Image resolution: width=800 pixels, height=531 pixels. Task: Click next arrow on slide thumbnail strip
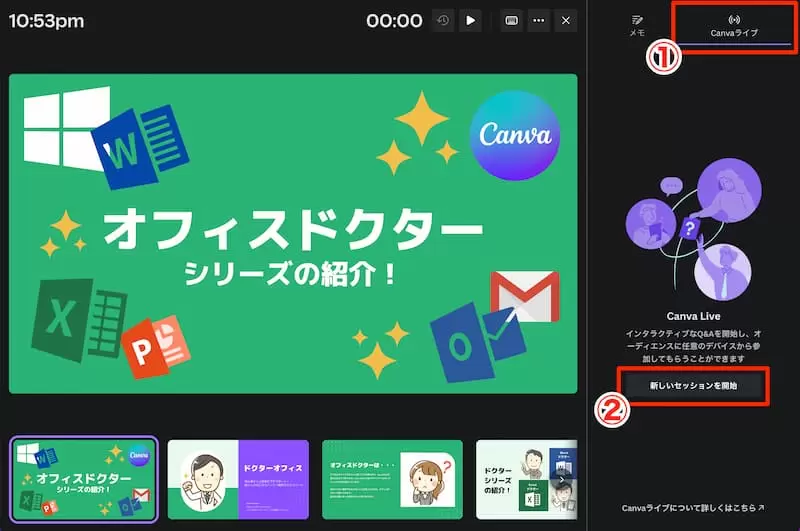[x=562, y=479]
